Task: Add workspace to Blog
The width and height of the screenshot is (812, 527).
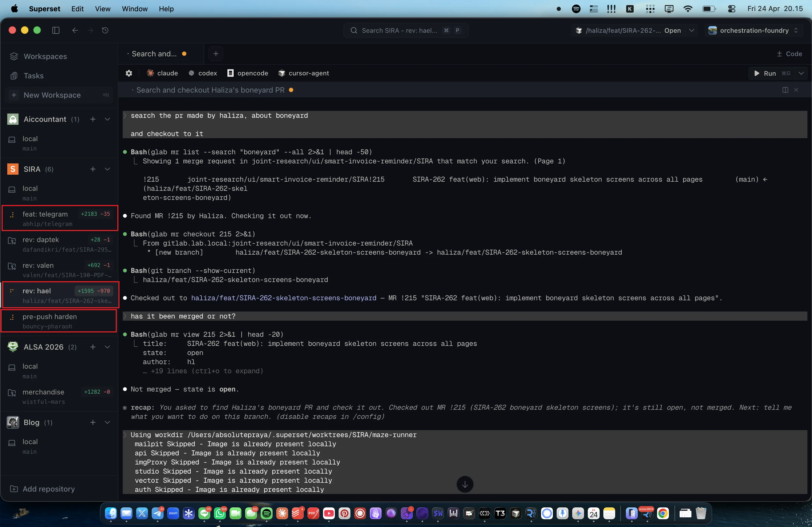Action: pyautogui.click(x=93, y=423)
